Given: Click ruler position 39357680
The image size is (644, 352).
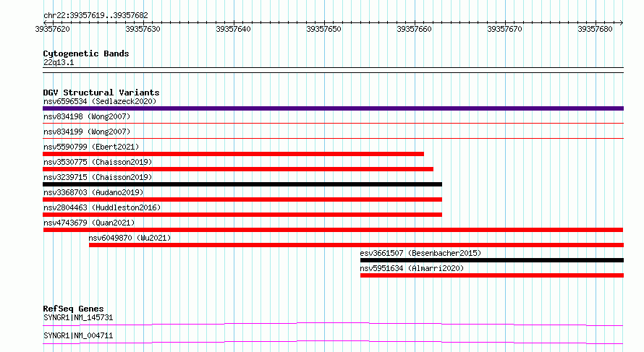Looking at the screenshot, I should (595, 29).
